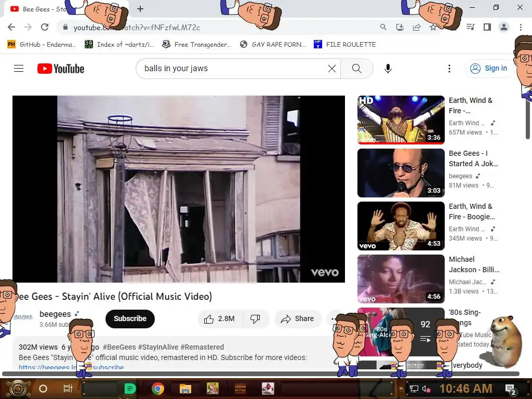The height and width of the screenshot is (399, 532).
Task: Click the address bar zoom magnifier icon
Action: (383, 27)
